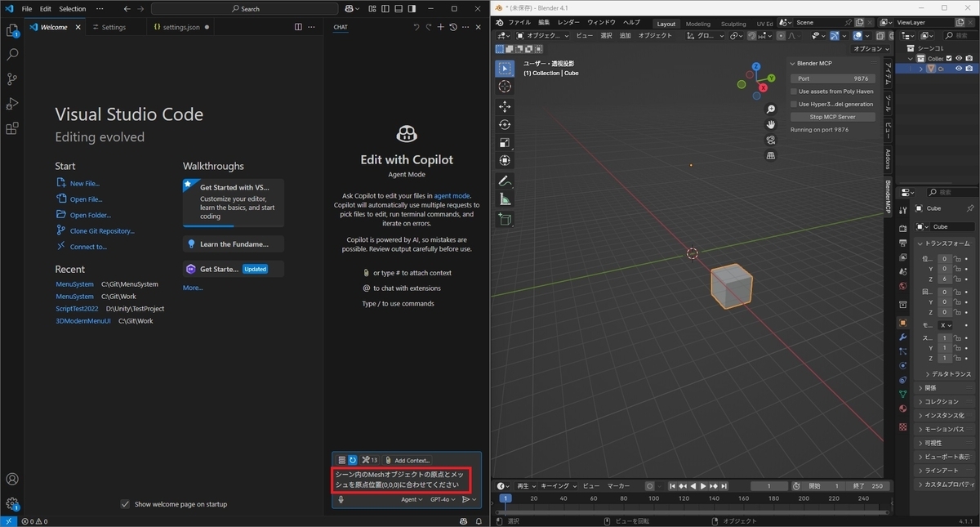The image size is (980, 527).
Task: Send the Copilot chat message
Action: click(x=466, y=499)
